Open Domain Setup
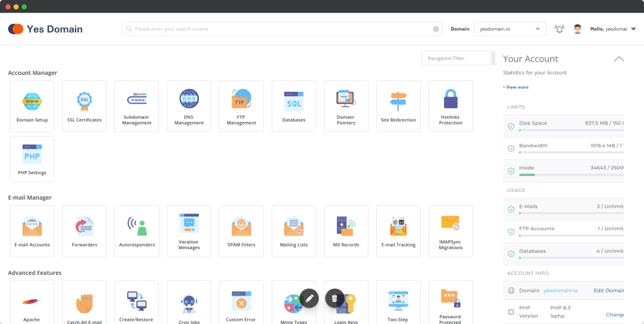Screen dimensions: 644x324 pos(32,106)
